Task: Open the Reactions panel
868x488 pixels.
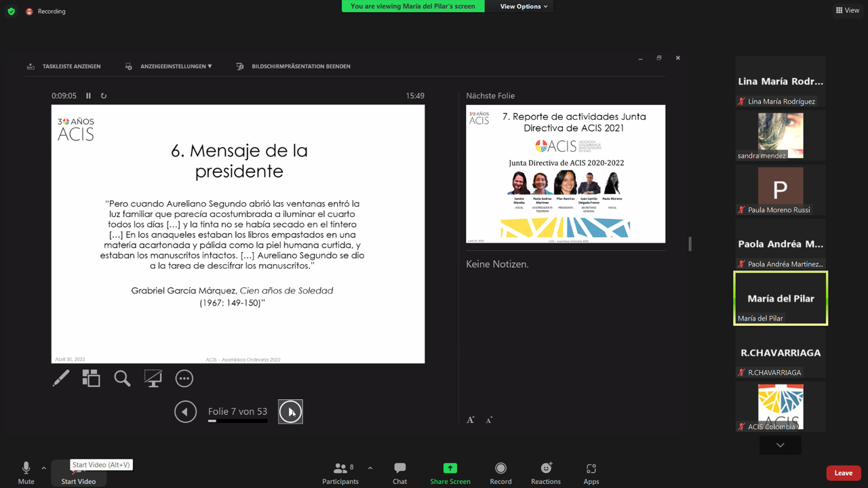Action: [545, 472]
